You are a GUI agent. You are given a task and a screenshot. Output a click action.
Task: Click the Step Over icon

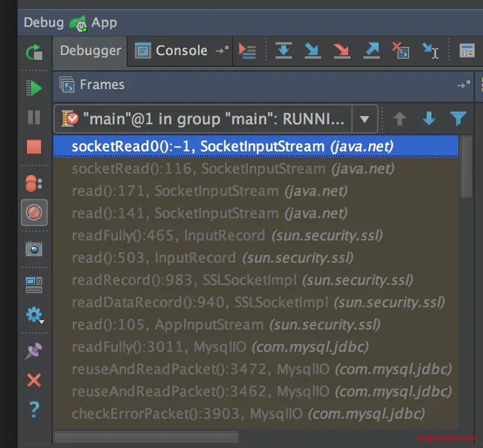[x=284, y=50]
